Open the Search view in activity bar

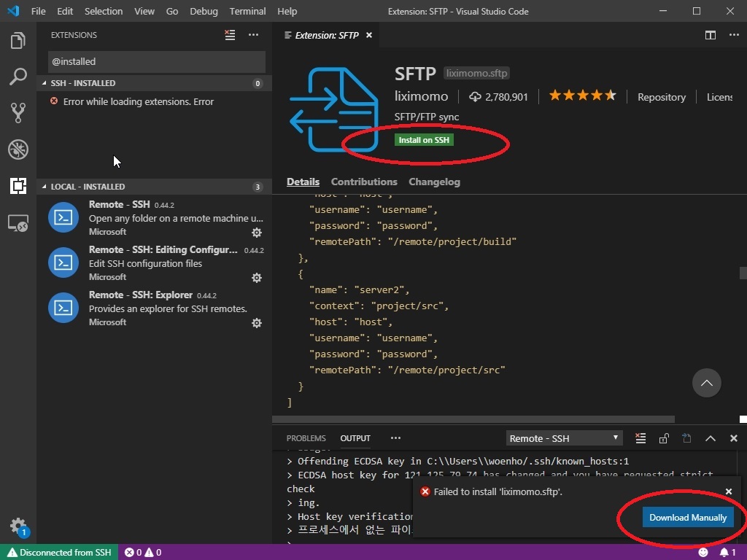coord(18,76)
